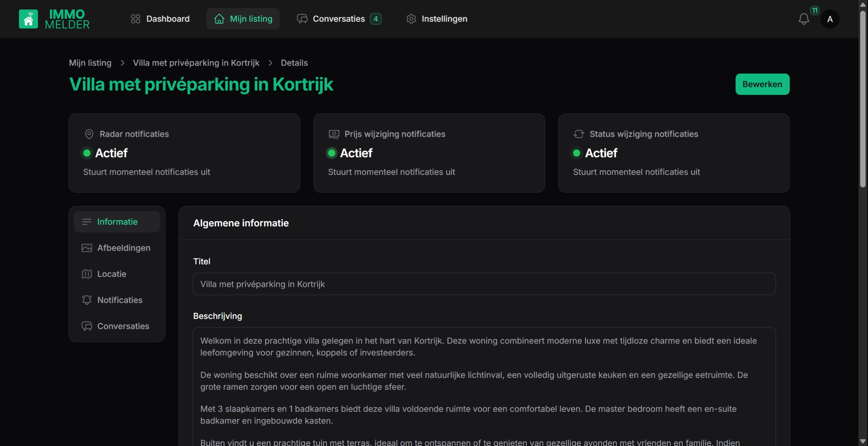The image size is (868, 446).
Task: Click the Prijs wijziging money icon
Action: 334,134
